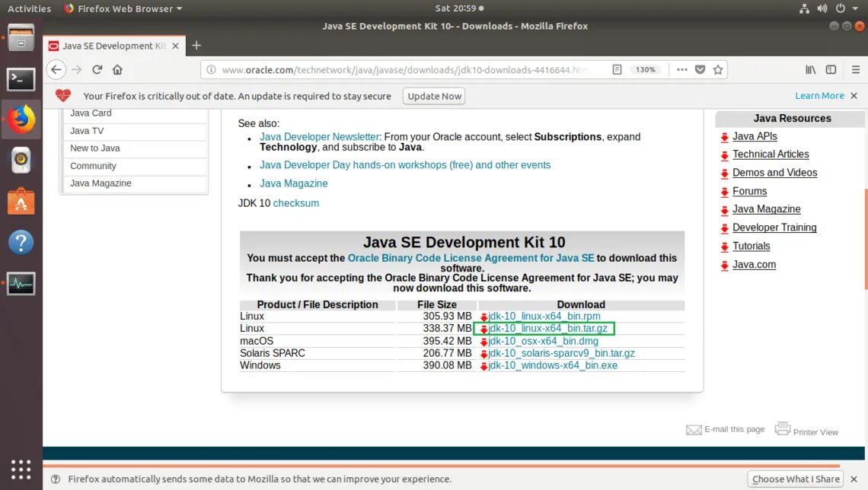
Task: Click the forward navigation arrow
Action: point(77,70)
